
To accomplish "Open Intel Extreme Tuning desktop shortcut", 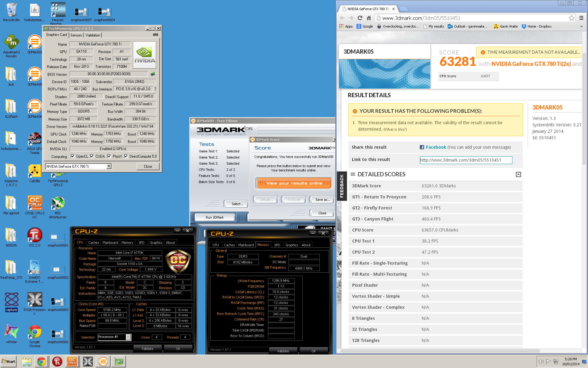I will pyautogui.click(x=35, y=272).
